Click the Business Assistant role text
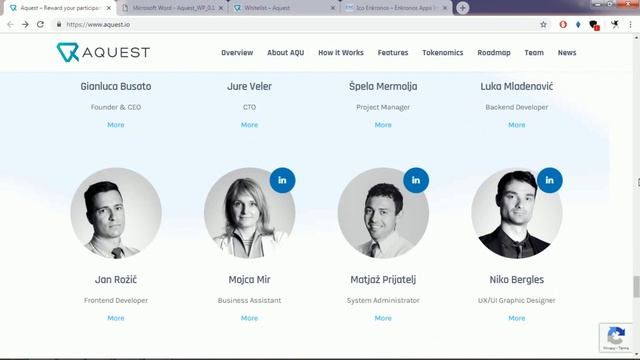Image resolution: width=640 pixels, height=360 pixels. 249,300
